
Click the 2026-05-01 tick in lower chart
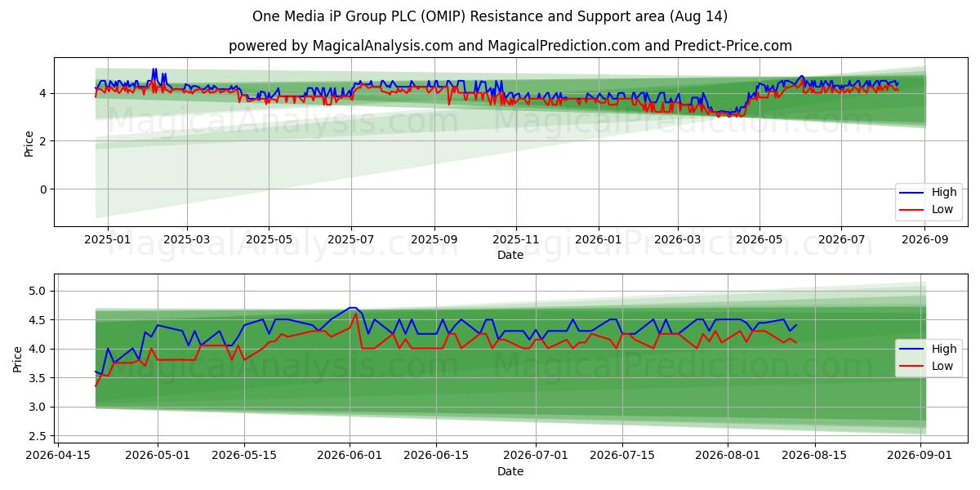click(x=158, y=456)
